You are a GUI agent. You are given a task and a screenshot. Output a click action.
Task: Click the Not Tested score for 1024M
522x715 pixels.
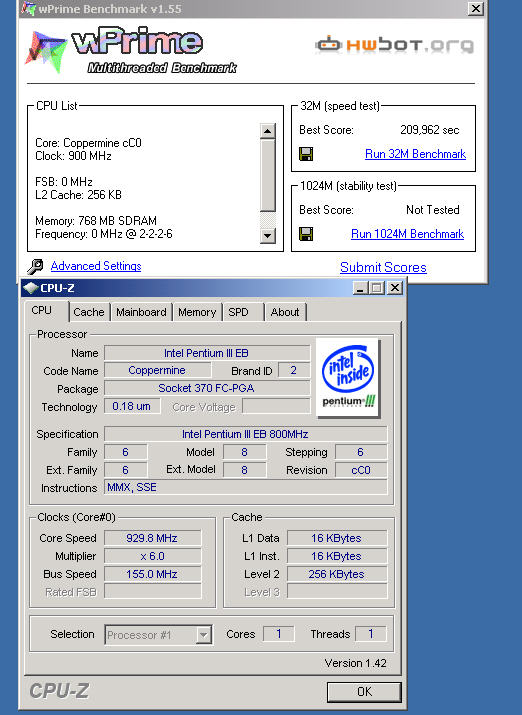point(433,210)
